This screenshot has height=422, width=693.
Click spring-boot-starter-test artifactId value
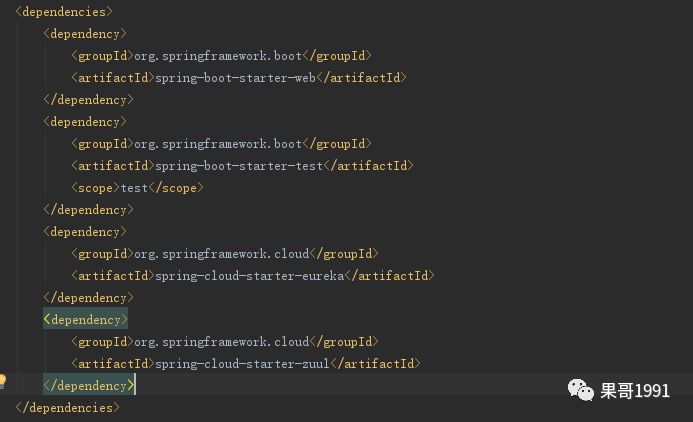click(x=239, y=166)
